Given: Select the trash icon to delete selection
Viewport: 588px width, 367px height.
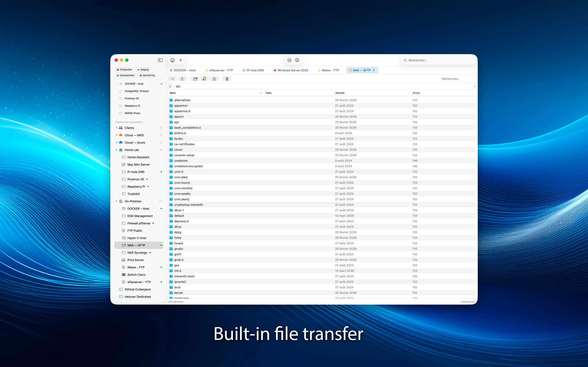Looking at the screenshot, I should (x=226, y=79).
